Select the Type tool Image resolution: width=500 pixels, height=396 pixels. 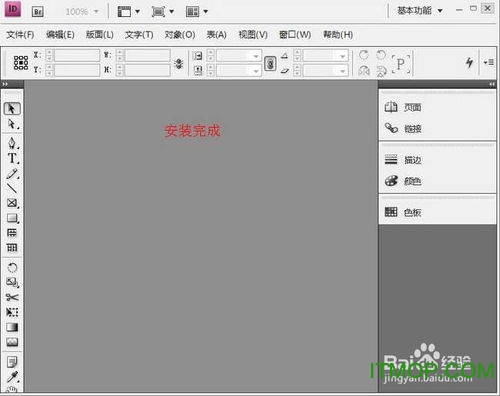12,158
